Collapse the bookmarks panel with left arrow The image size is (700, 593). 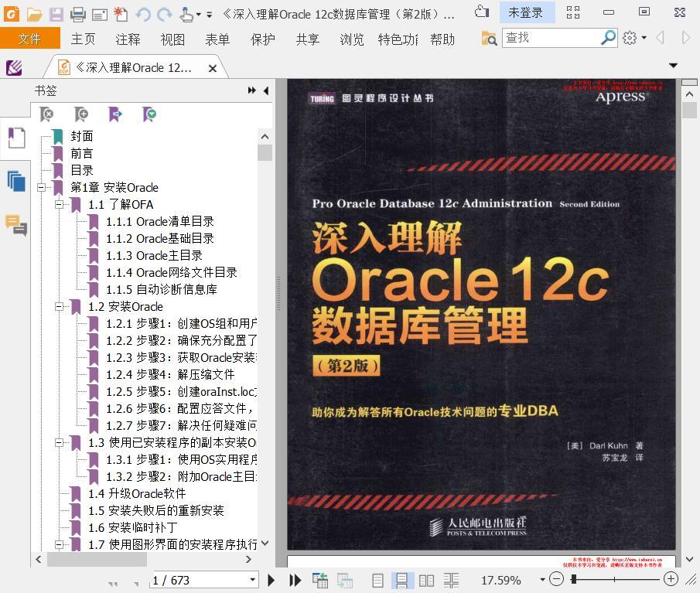tap(266, 90)
